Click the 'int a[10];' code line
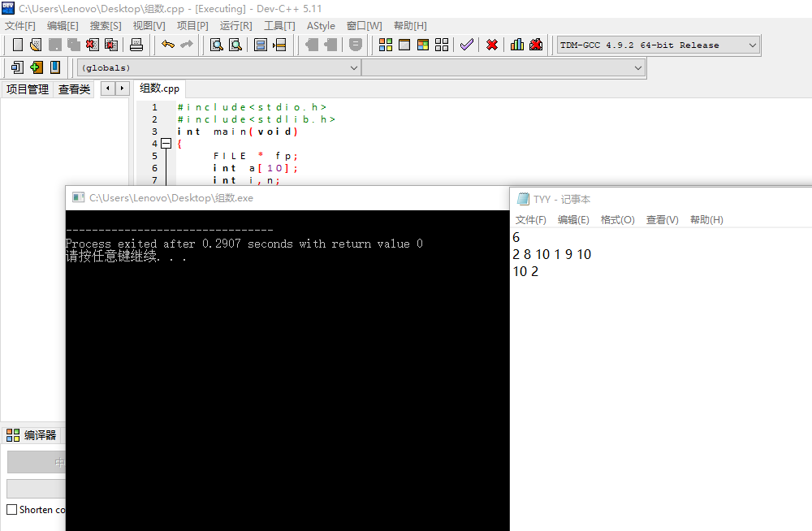The image size is (812, 531). [x=255, y=168]
